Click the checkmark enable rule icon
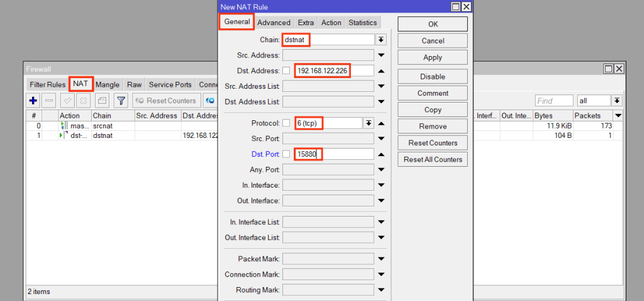 [67, 101]
